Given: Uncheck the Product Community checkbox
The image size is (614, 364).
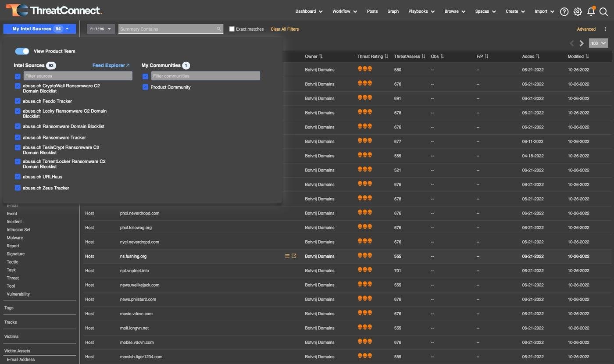Looking at the screenshot, I should [x=145, y=87].
